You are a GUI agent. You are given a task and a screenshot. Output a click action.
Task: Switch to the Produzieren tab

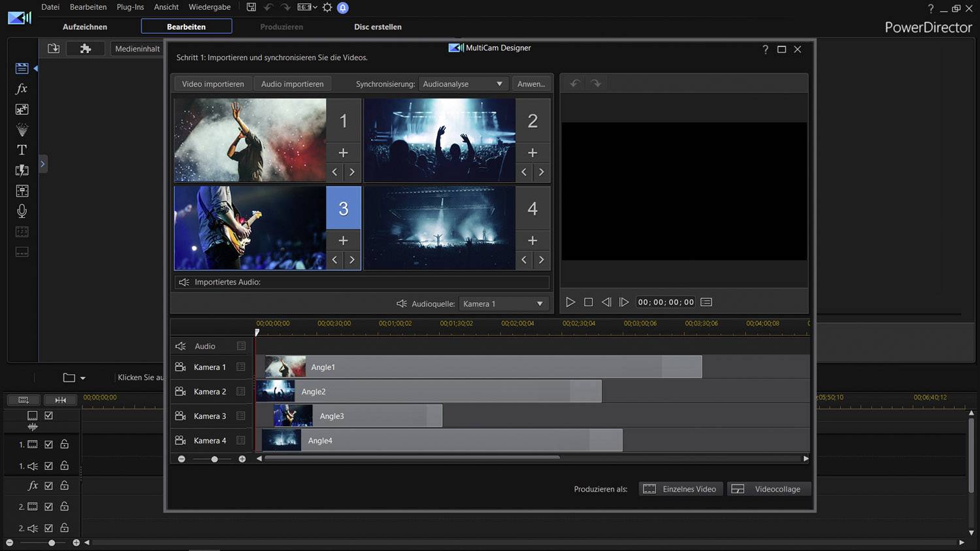coord(282,27)
